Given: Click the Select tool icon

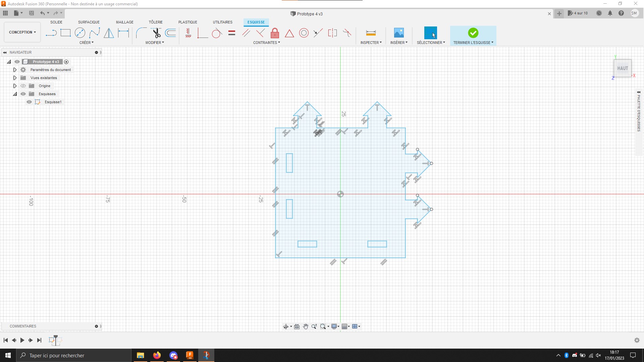Looking at the screenshot, I should (430, 33).
